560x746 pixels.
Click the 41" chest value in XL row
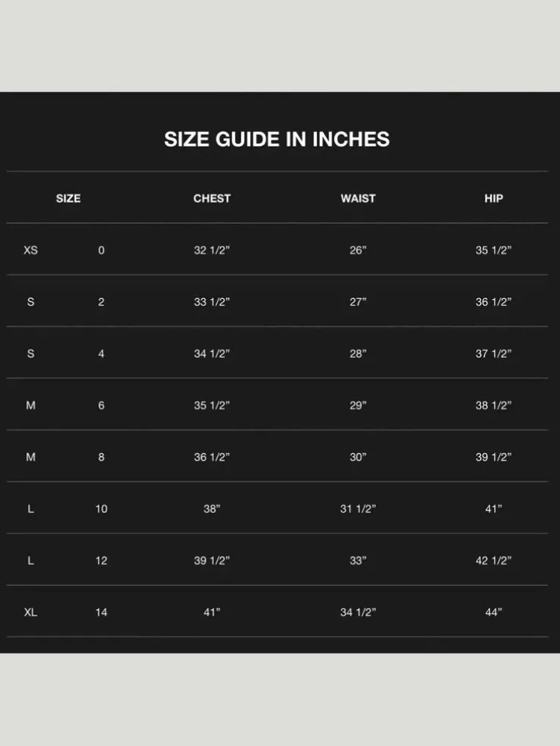point(212,612)
